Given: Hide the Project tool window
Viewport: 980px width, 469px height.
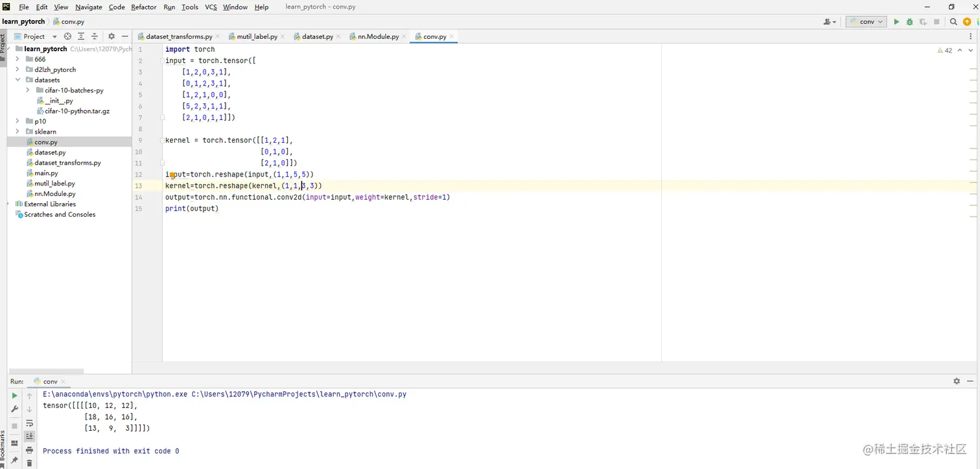Looking at the screenshot, I should [125, 36].
